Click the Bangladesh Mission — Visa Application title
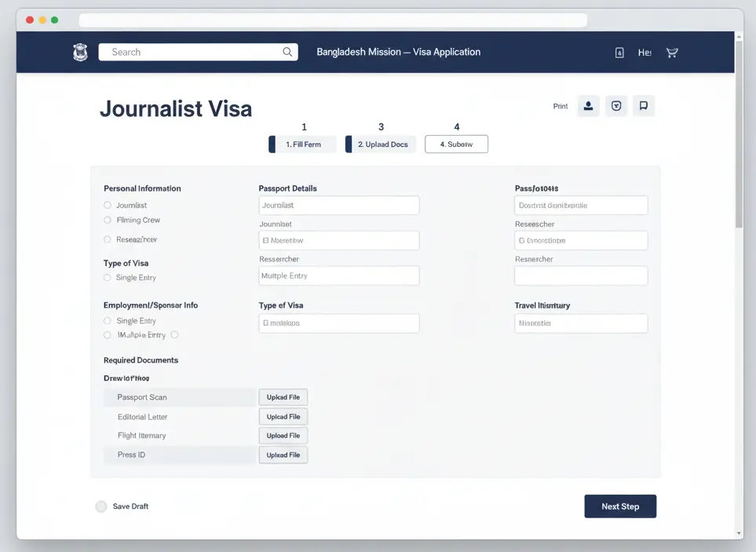This screenshot has height=552, width=756. coord(398,52)
